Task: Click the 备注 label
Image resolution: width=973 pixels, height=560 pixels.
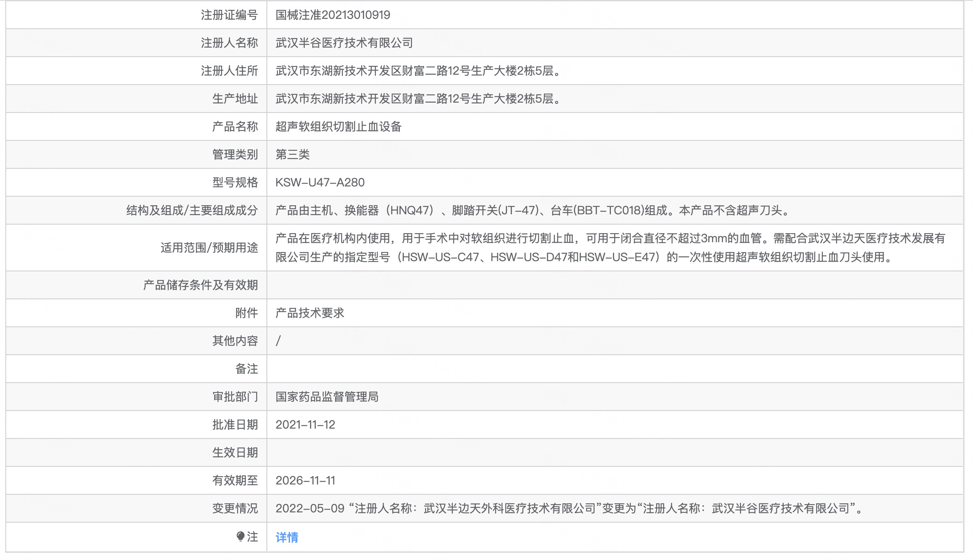Action: tap(246, 369)
